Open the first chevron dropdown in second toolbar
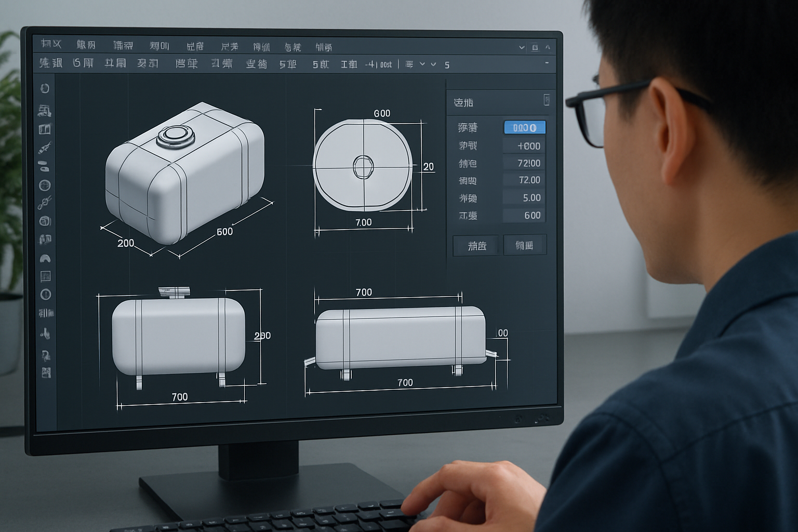The height and width of the screenshot is (532, 798). click(x=422, y=64)
